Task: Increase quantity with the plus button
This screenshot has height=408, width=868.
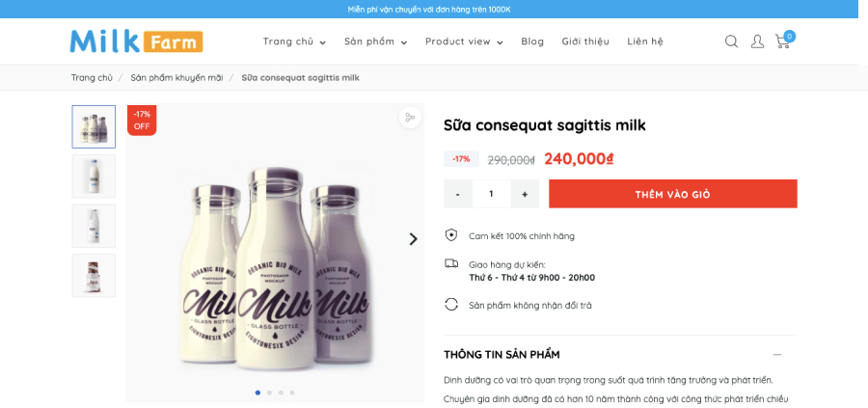Action: coord(525,194)
